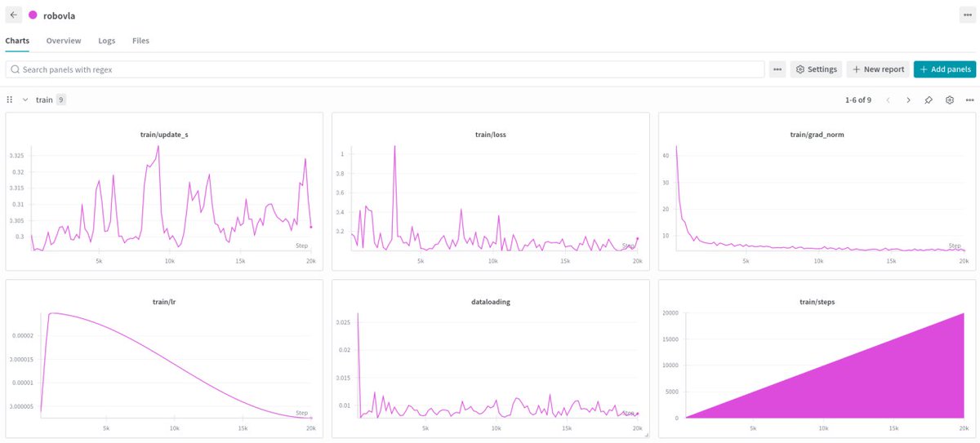
Task: Click the train section title
Action: [44, 100]
